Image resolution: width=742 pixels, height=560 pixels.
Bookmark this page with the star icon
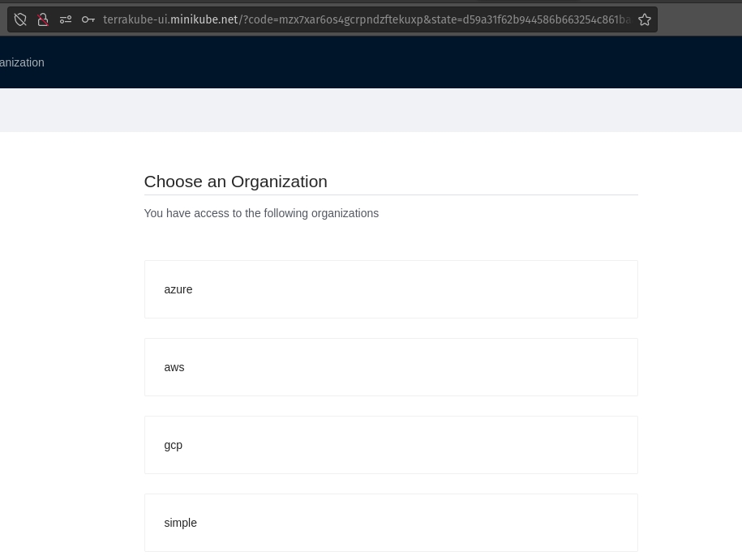tap(645, 19)
